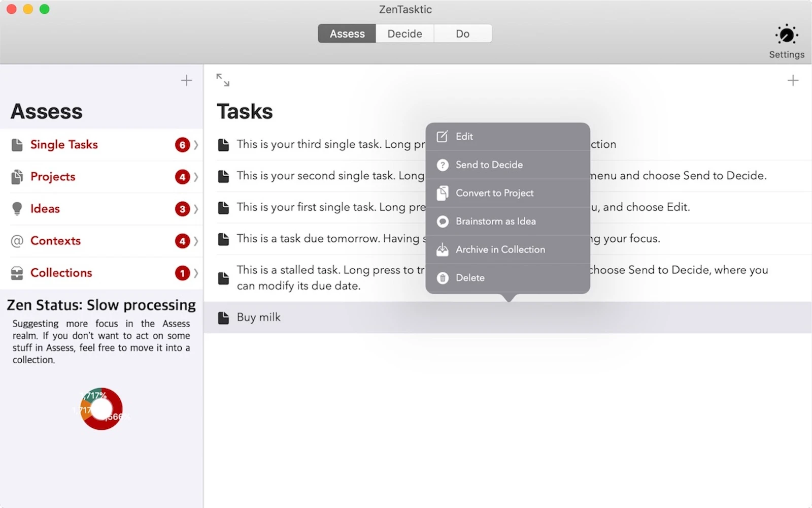
Task: Click the Single Tasks document icon
Action: 17,145
